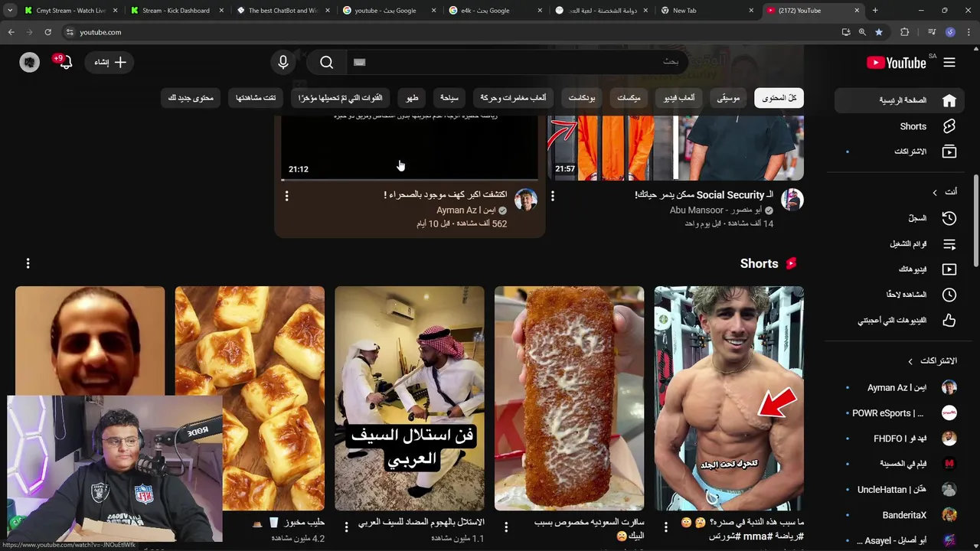Viewport: 980px width, 551px height.
Task: Open the Social Security video title link
Action: click(704, 195)
